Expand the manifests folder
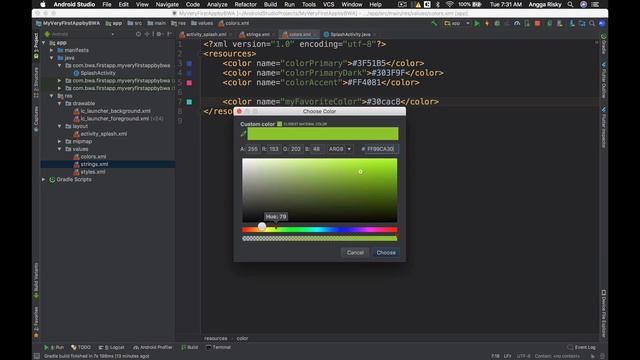This screenshot has height=360, width=640. (x=52, y=50)
